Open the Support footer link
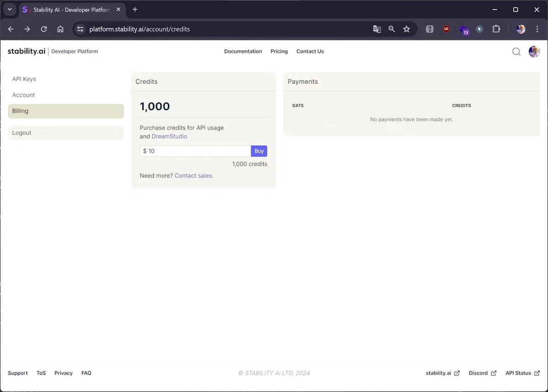Screen dimensions: 548x392 click(x=18, y=373)
